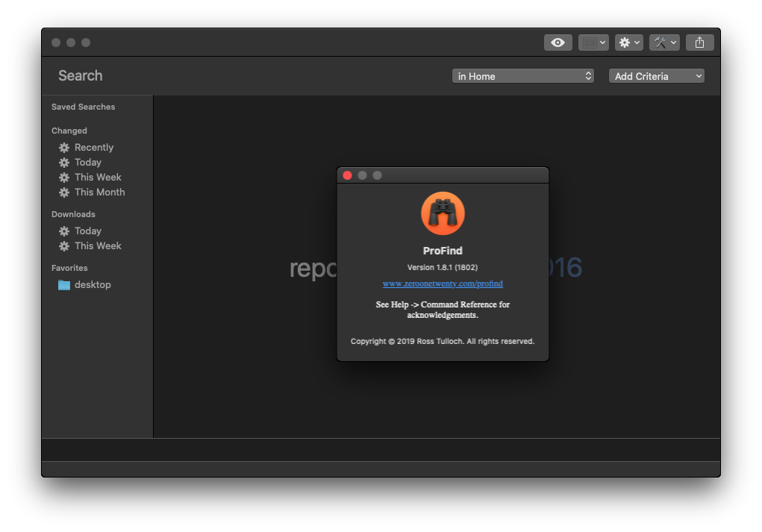Click the Version 1.8.1 (1802) text
Screen dimensions: 762x532
(x=443, y=268)
